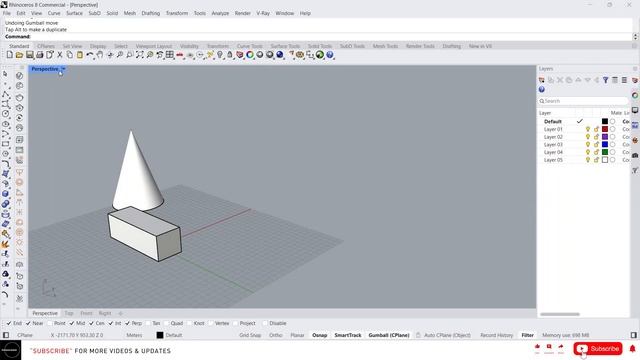Enable the Tan osnap checkbox
Screen dimensions: 640x360
[x=148, y=323]
